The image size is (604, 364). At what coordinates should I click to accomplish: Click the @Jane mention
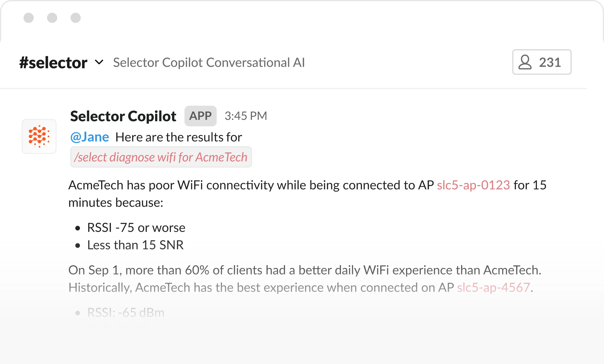click(x=90, y=137)
